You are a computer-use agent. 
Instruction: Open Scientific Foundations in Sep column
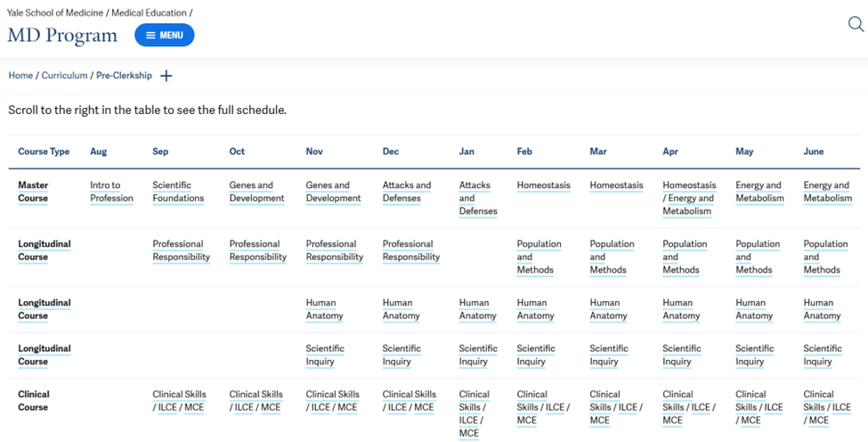tap(178, 192)
